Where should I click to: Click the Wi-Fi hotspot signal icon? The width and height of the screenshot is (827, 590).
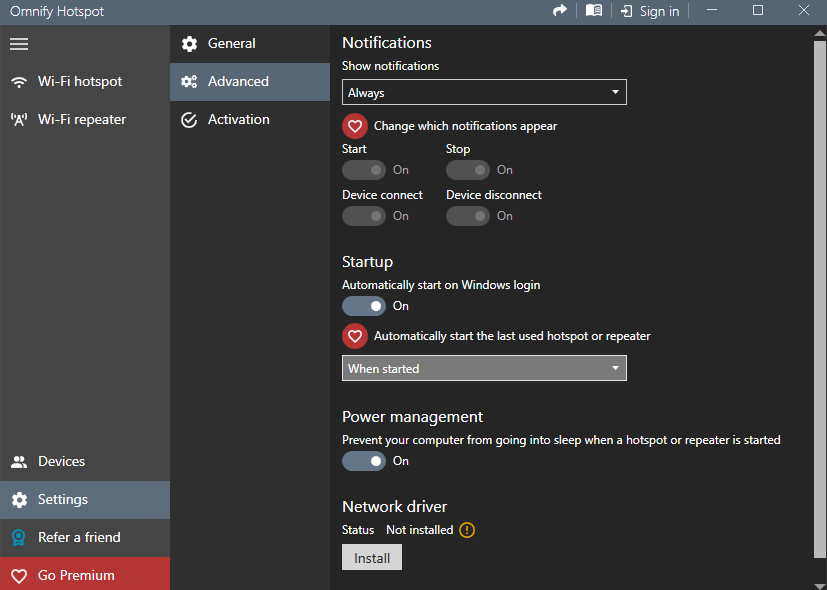(x=19, y=82)
